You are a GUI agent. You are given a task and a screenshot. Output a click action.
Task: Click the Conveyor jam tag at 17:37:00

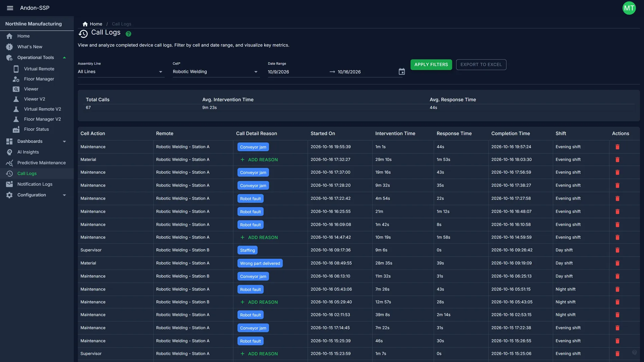pos(253,173)
